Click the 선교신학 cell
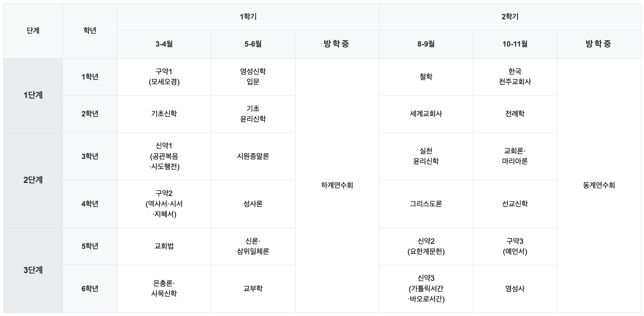The height and width of the screenshot is (316, 644). 515,204
